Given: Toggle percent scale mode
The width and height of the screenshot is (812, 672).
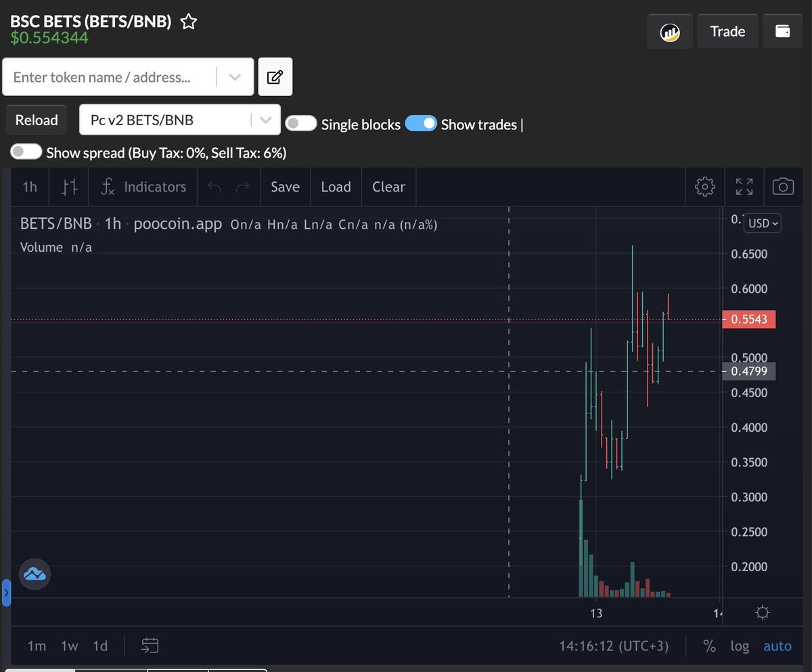Looking at the screenshot, I should 709,646.
